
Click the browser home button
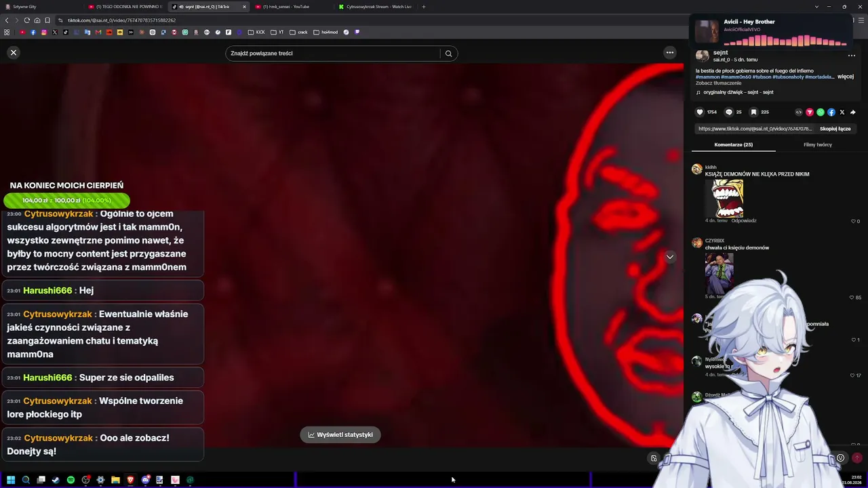(37, 20)
